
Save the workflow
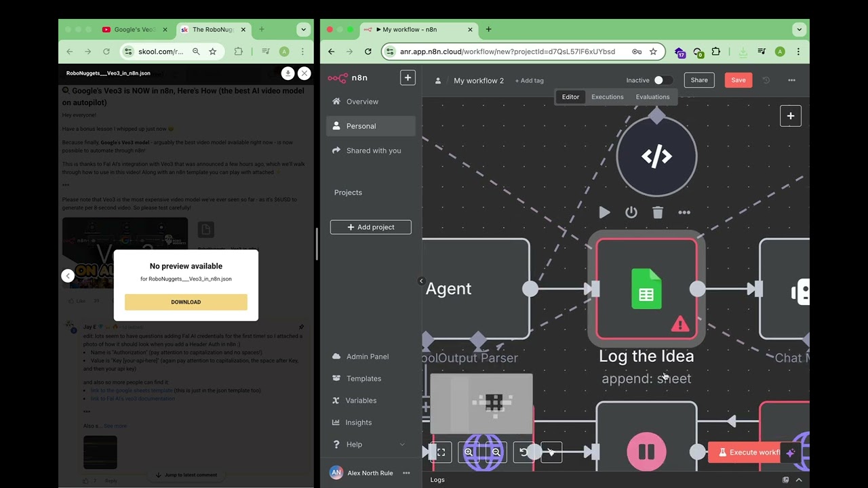[738, 80]
